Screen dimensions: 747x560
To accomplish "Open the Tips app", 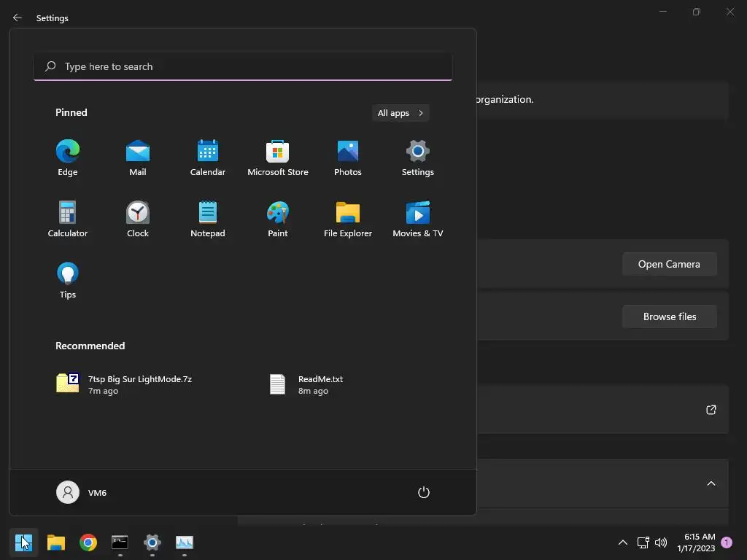I will pyautogui.click(x=68, y=280).
